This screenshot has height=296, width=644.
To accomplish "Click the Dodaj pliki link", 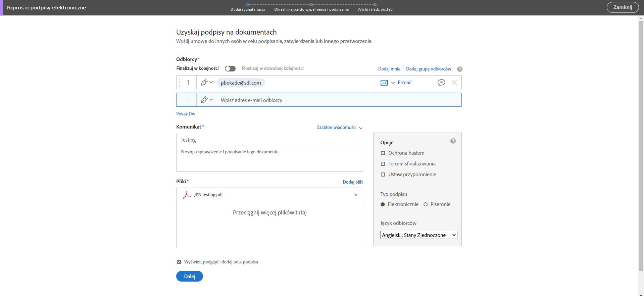I will pyautogui.click(x=353, y=182).
